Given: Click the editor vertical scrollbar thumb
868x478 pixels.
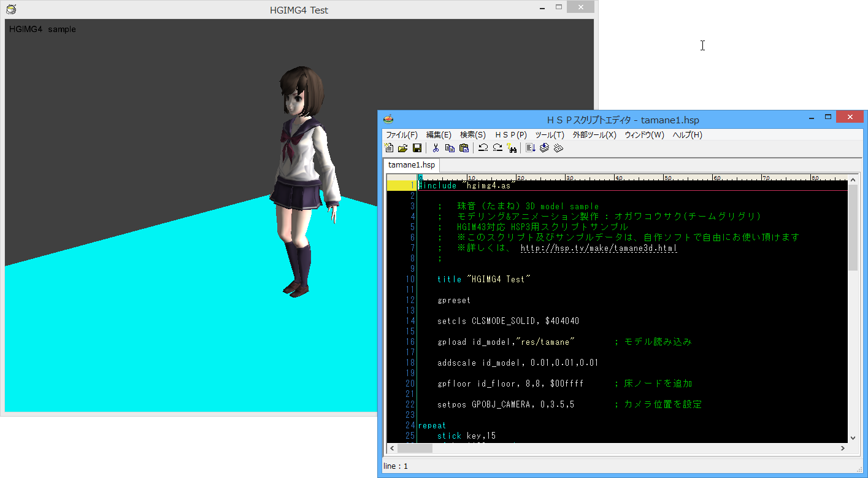Looking at the screenshot, I should (x=853, y=227).
